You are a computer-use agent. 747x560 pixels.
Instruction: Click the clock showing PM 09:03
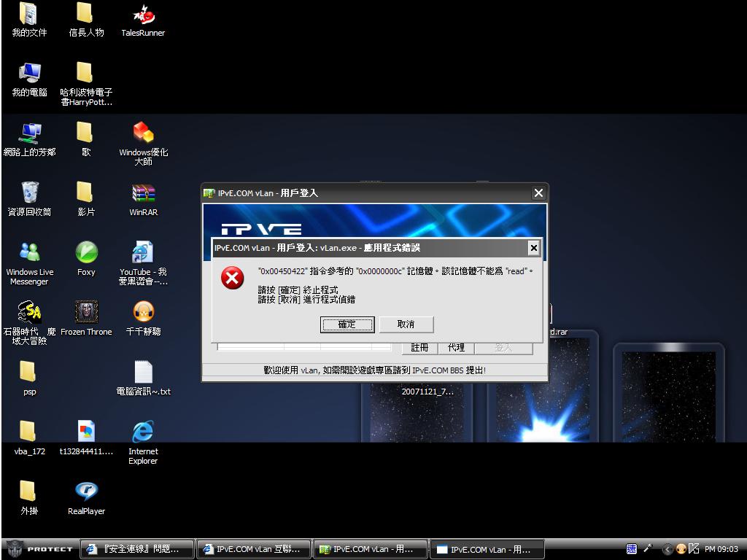[x=721, y=549]
